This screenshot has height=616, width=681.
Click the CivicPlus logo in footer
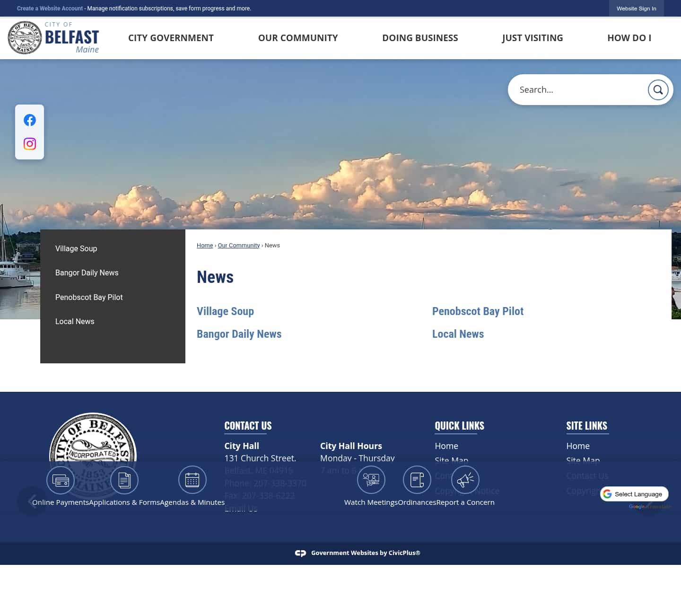301,553
